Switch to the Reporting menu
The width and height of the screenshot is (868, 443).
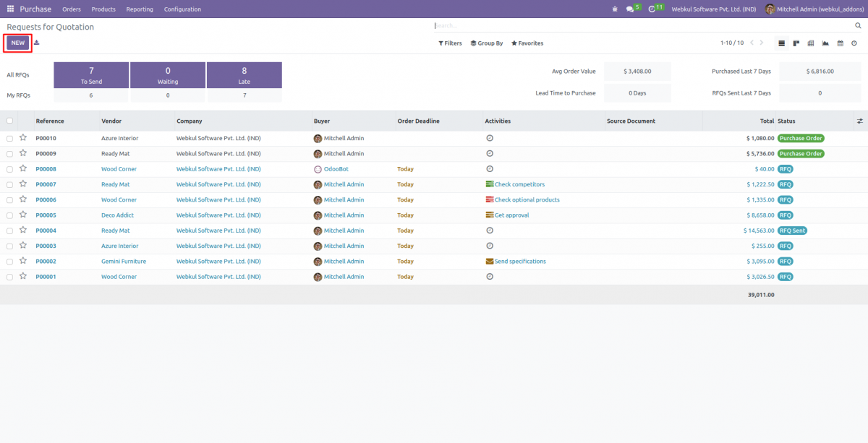140,9
